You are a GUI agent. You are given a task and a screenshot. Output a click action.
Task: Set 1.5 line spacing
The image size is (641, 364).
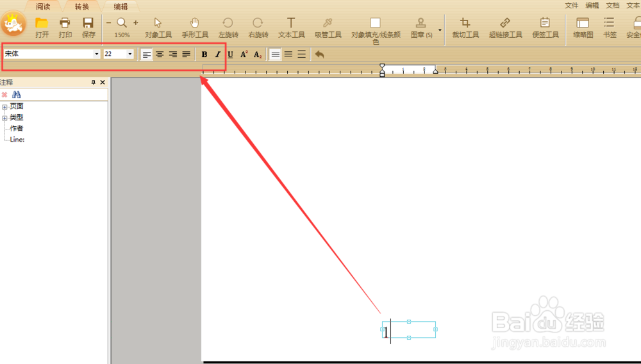pos(288,54)
